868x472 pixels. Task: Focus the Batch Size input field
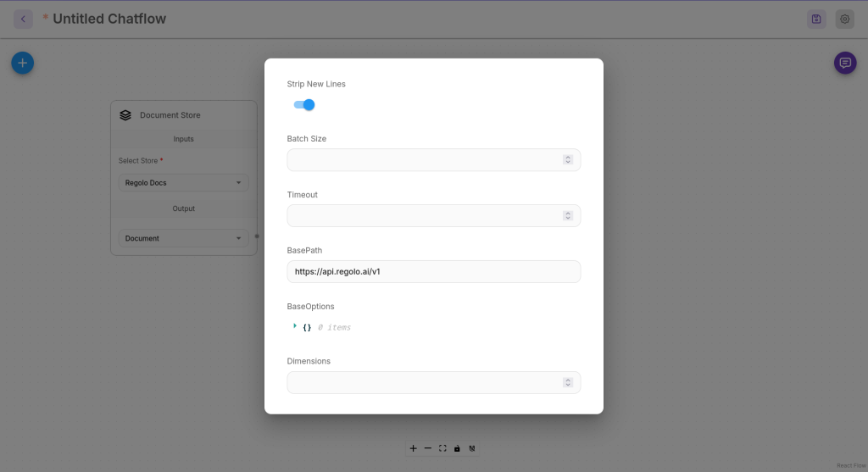(x=433, y=160)
